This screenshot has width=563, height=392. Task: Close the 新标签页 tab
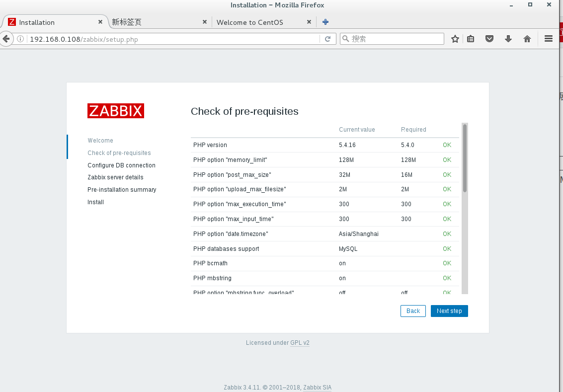pos(205,22)
